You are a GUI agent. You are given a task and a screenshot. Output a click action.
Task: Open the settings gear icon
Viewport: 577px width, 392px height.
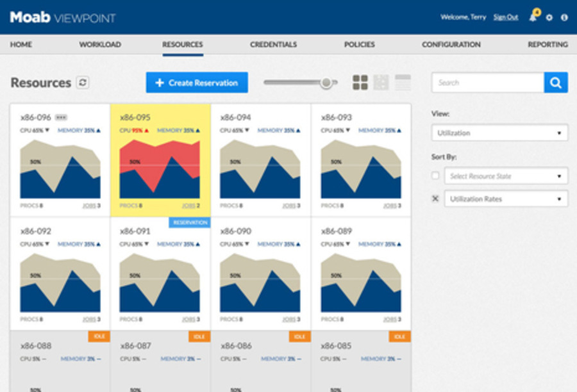(549, 17)
